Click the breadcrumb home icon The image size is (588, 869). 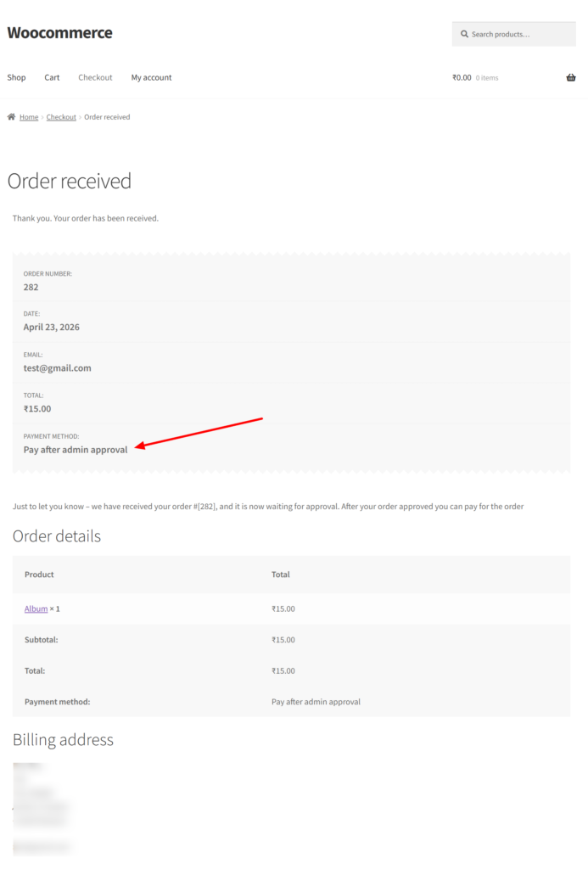pyautogui.click(x=12, y=117)
